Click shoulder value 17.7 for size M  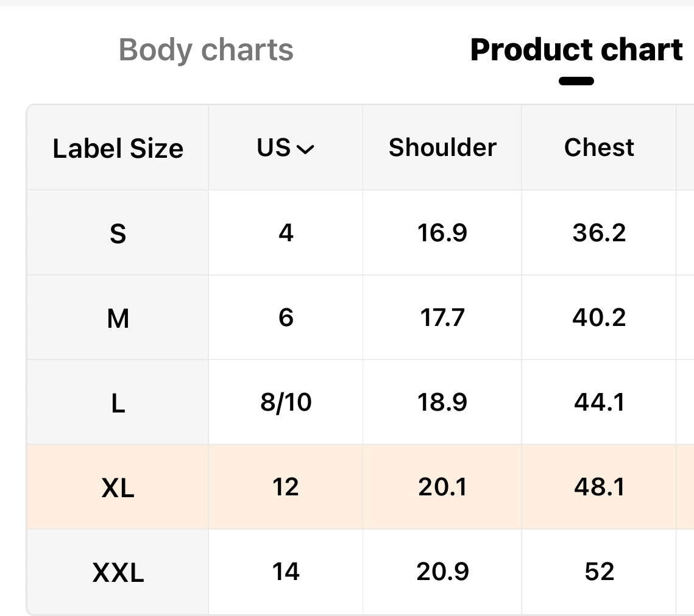click(x=442, y=318)
